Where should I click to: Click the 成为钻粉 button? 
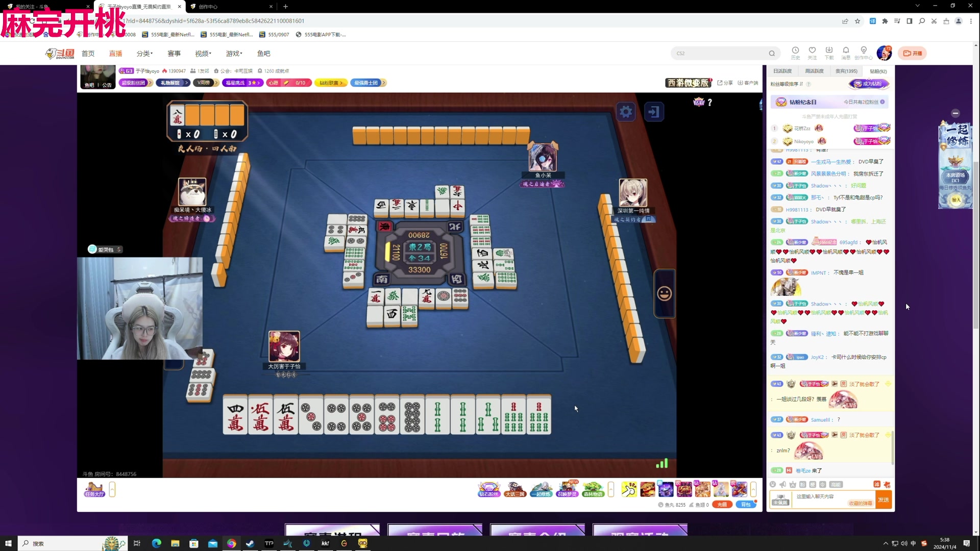pos(869,84)
